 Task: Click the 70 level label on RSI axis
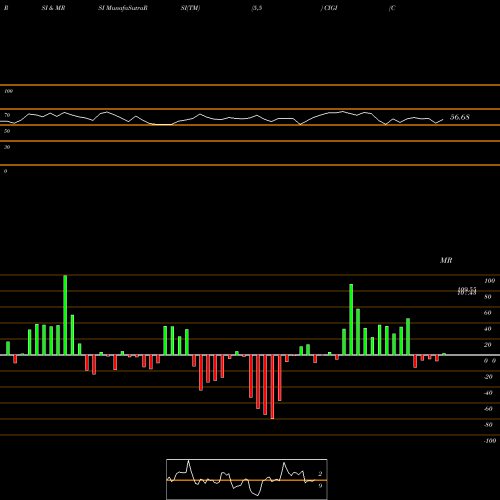(x=7, y=115)
